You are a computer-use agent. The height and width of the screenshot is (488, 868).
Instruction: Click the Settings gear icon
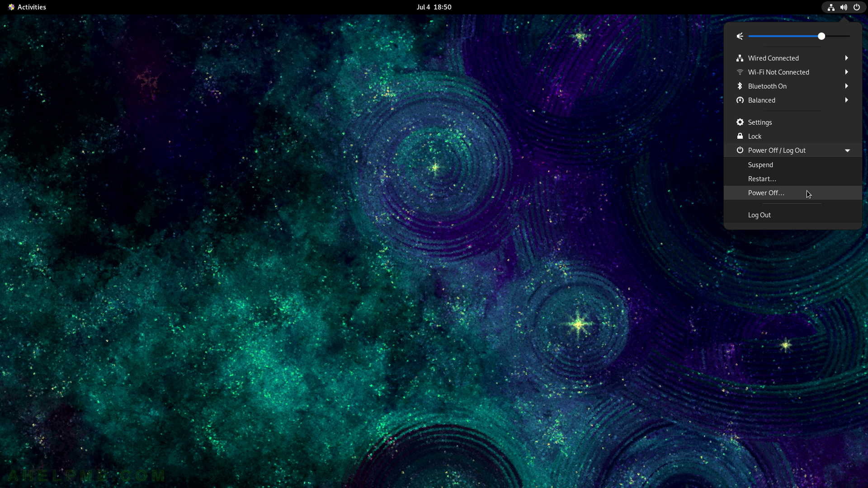point(740,122)
